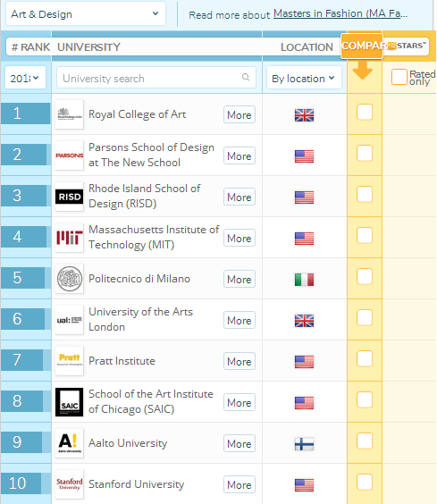Tick compare checkbox for MIT

pos(365,236)
